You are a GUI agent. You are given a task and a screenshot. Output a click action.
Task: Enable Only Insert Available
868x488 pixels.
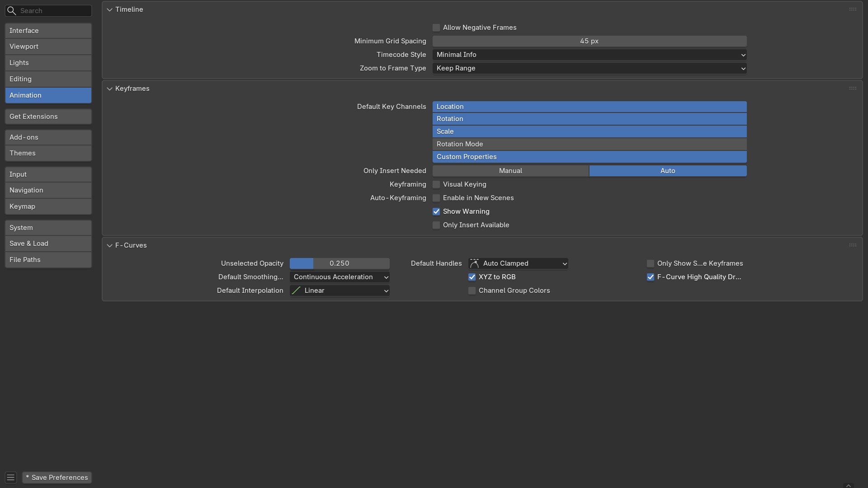436,225
